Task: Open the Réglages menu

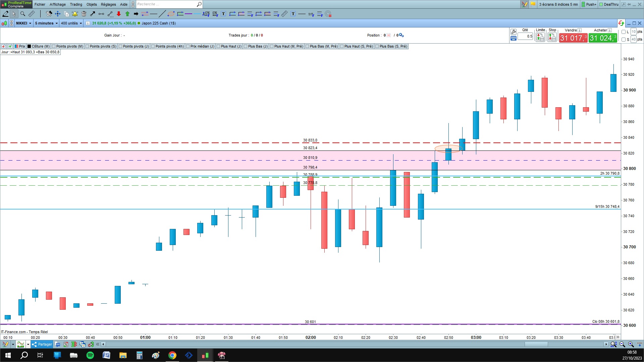Action: [x=108, y=4]
